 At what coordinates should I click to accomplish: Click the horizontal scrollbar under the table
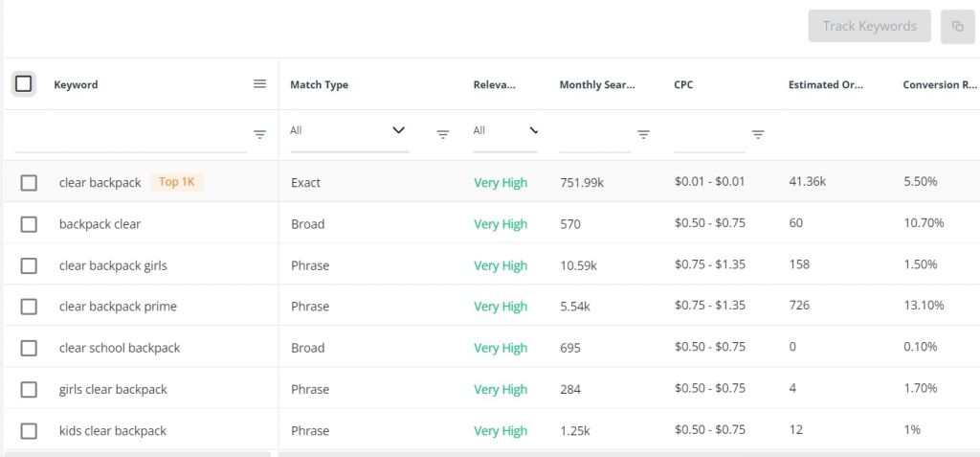[x=629, y=454]
